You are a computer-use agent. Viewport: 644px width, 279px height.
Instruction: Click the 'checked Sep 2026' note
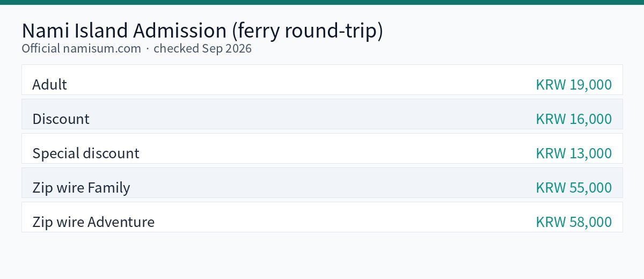[202, 48]
